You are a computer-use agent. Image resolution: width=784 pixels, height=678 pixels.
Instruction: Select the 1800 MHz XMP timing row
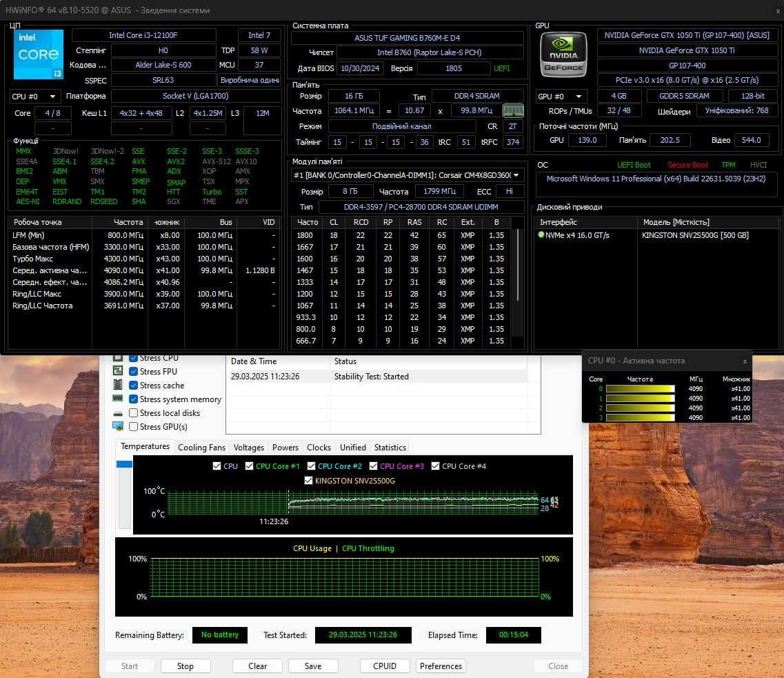coord(401,235)
